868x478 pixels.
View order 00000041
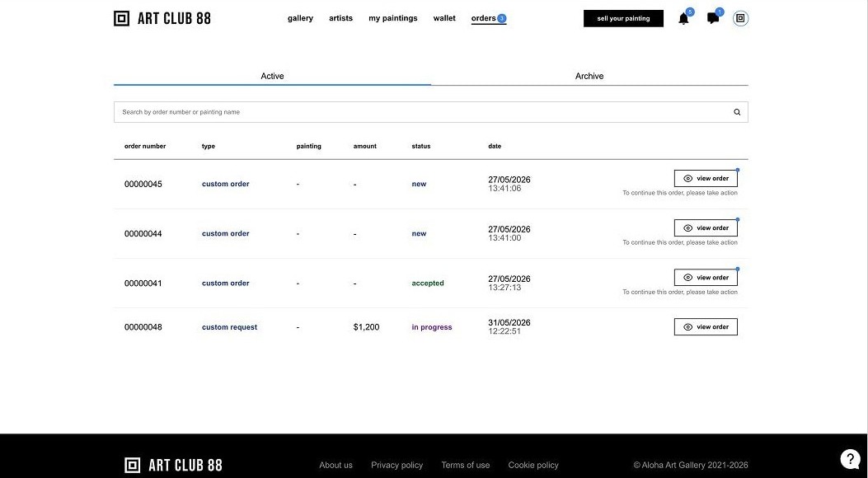706,277
